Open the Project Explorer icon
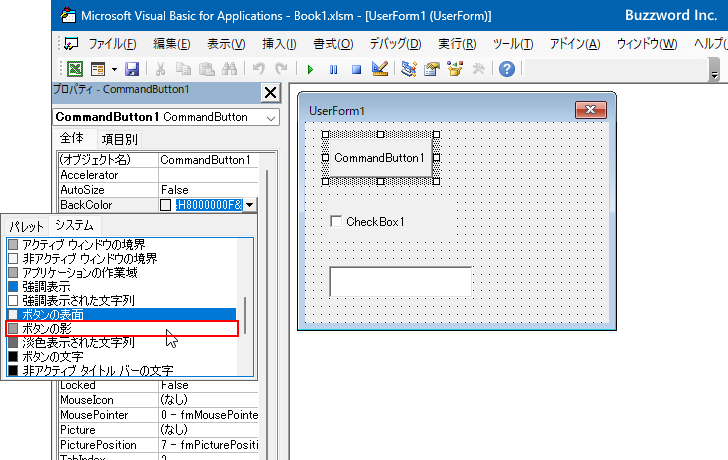 point(409,69)
